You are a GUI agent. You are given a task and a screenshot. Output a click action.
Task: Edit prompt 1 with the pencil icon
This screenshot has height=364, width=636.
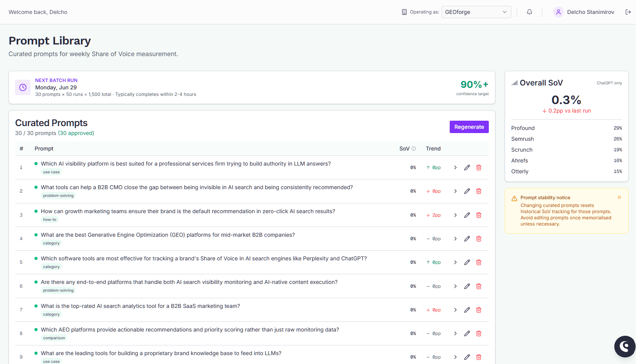[467, 167]
